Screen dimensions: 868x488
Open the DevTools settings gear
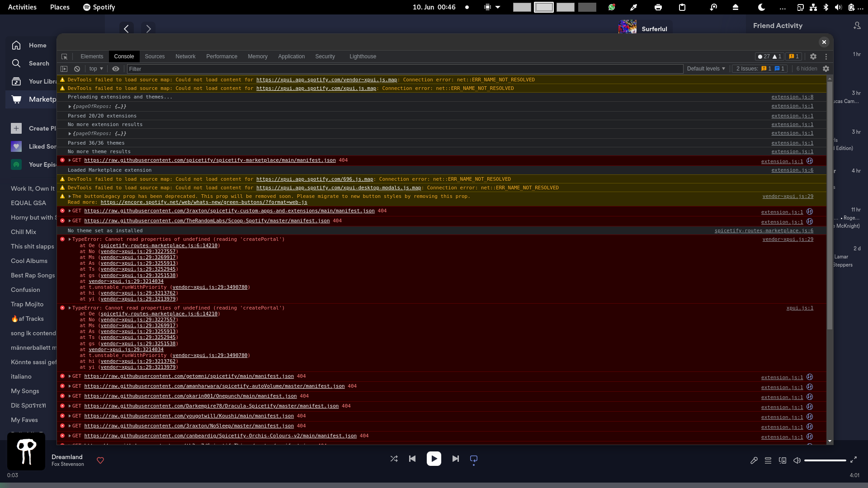813,56
